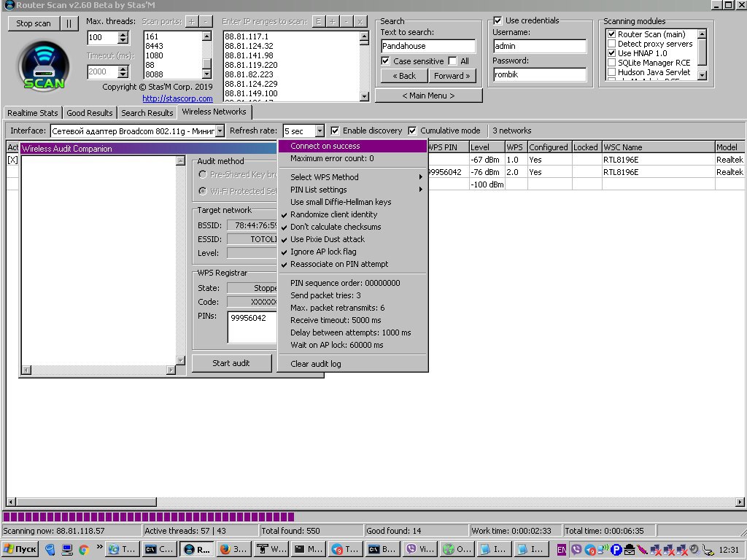Switch to the Search Results tab

147,113
